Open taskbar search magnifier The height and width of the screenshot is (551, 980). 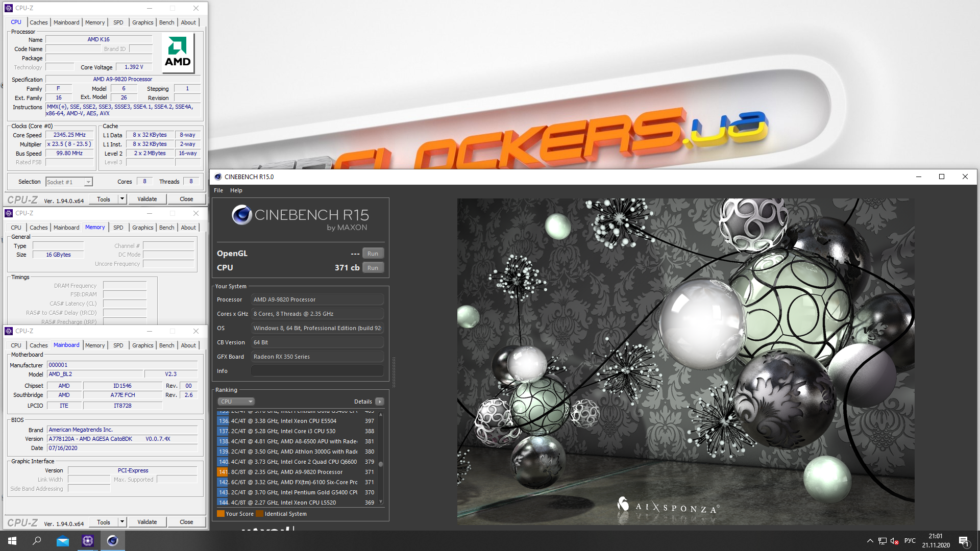point(37,541)
